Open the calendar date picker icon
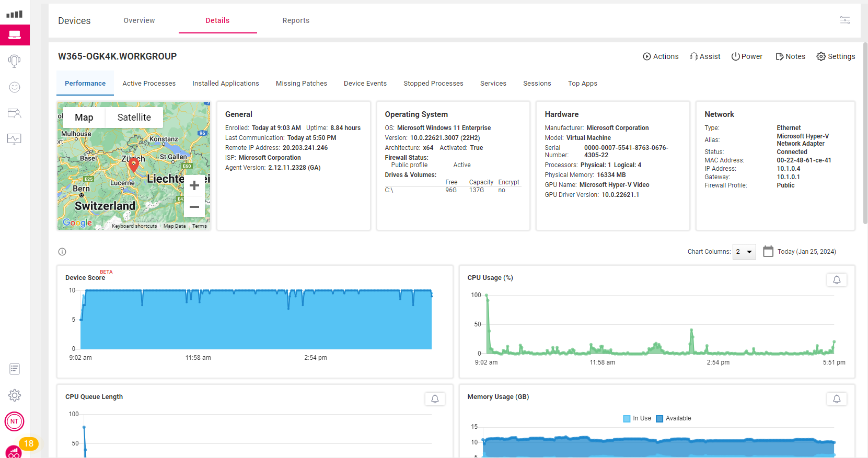 point(768,251)
